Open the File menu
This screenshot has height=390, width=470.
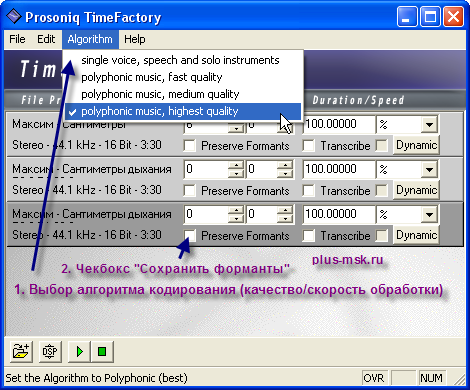[17, 39]
